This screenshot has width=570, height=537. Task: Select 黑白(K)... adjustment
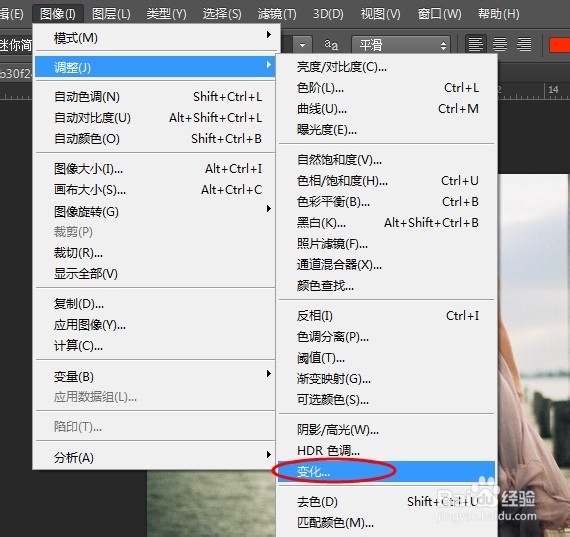[x=386, y=223]
